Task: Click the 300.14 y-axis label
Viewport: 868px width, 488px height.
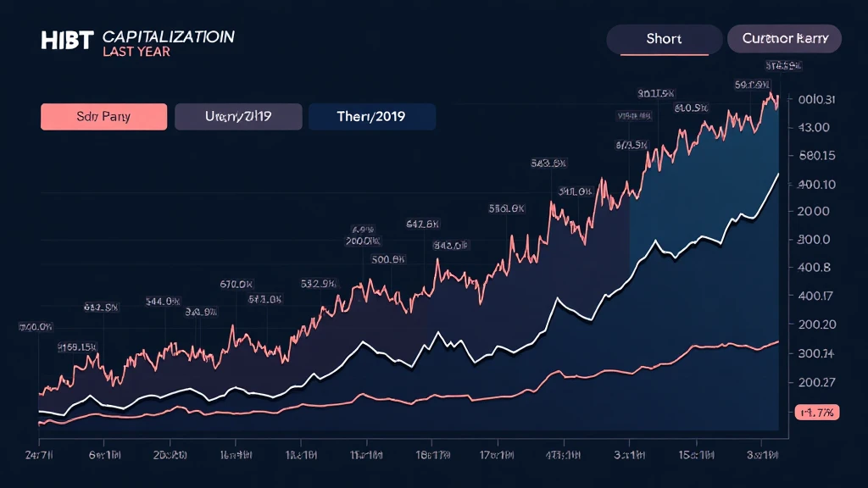Action: pyautogui.click(x=817, y=353)
